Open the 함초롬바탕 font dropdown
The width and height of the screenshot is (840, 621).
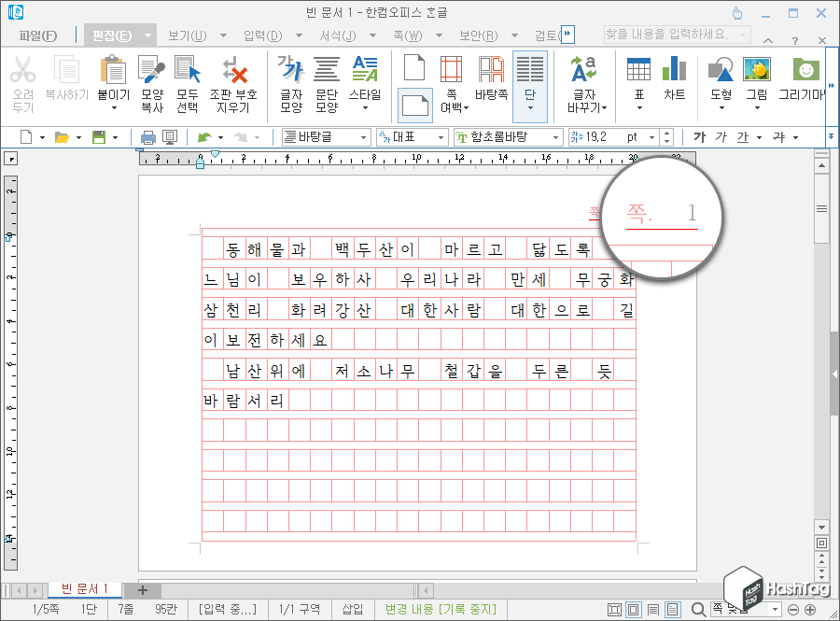pos(555,137)
